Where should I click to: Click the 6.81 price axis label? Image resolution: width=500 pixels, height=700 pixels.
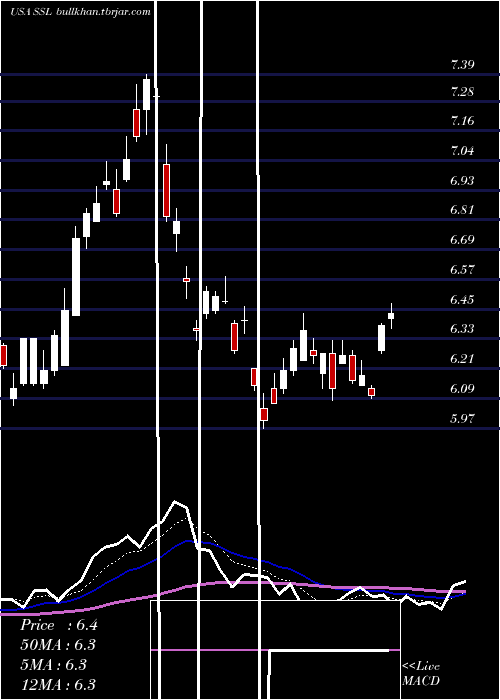coord(462,210)
